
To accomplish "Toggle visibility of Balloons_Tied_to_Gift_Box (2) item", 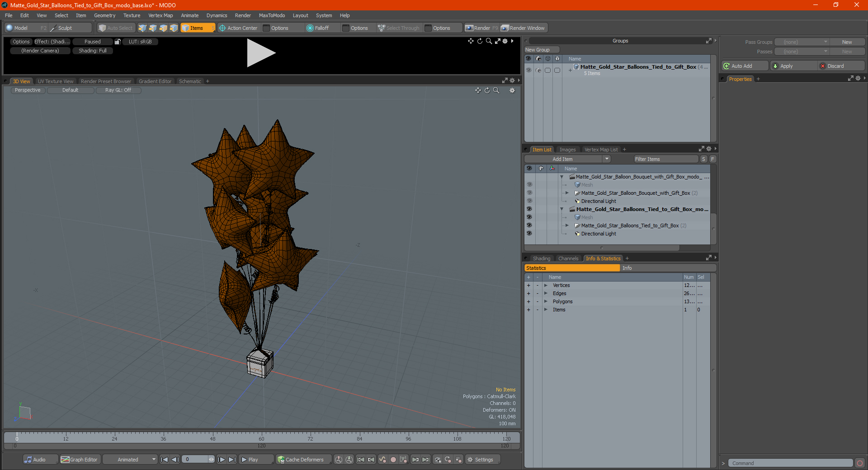I will [x=529, y=225].
